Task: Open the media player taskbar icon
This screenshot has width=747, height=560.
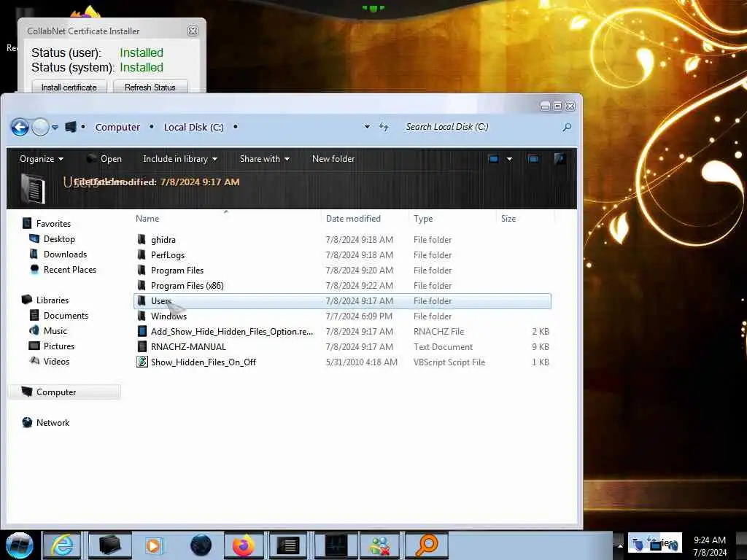Action: point(153,545)
